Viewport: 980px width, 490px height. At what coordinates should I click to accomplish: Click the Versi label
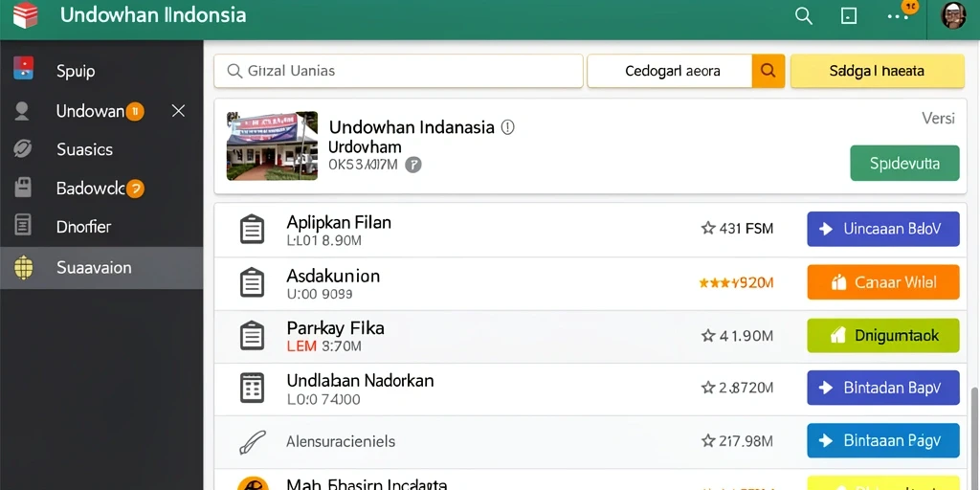click(x=938, y=118)
